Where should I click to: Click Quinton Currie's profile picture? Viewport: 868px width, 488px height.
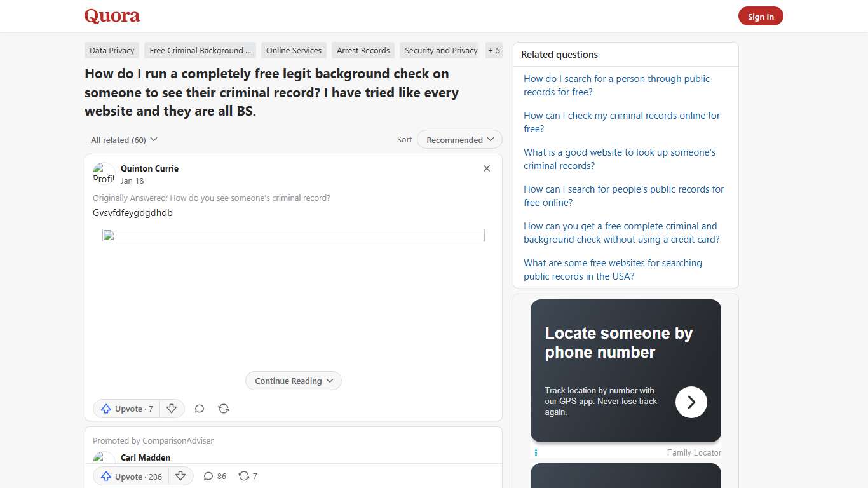103,173
